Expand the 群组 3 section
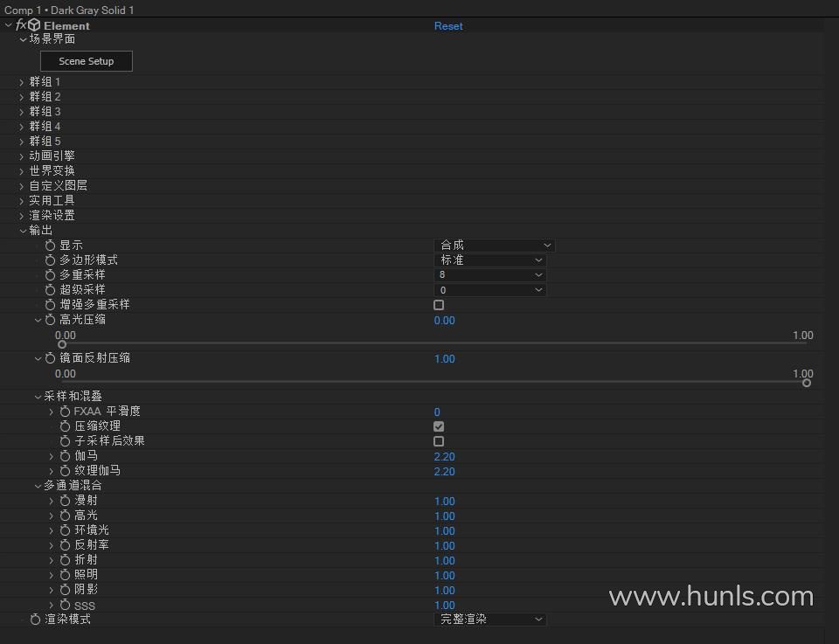Screen dimensions: 839x644 [x=21, y=112]
